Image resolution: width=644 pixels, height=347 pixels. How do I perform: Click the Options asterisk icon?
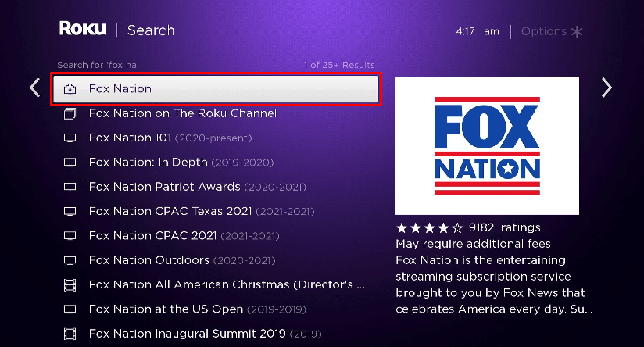click(x=577, y=31)
